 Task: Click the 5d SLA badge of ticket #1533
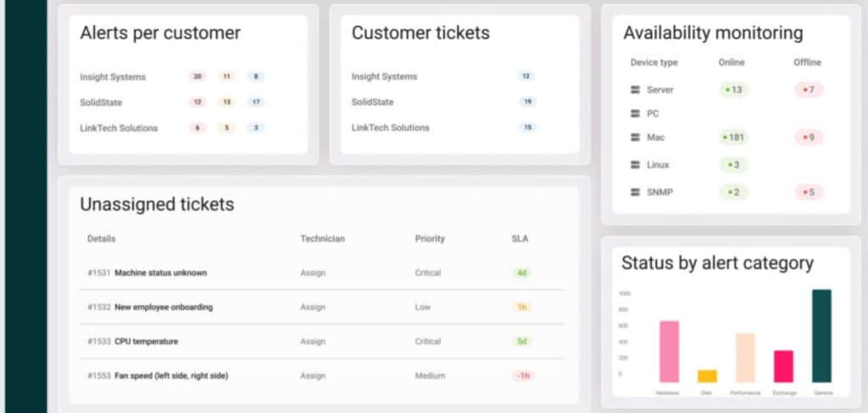tap(521, 342)
